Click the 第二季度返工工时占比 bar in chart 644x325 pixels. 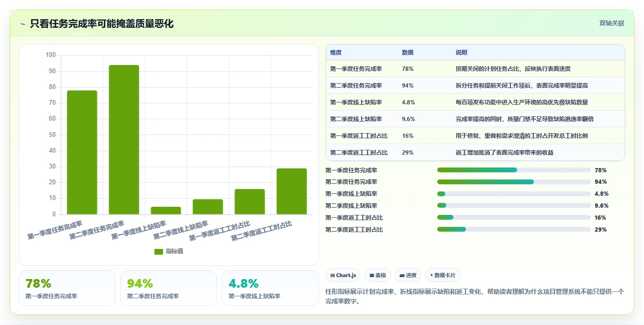[292, 191]
